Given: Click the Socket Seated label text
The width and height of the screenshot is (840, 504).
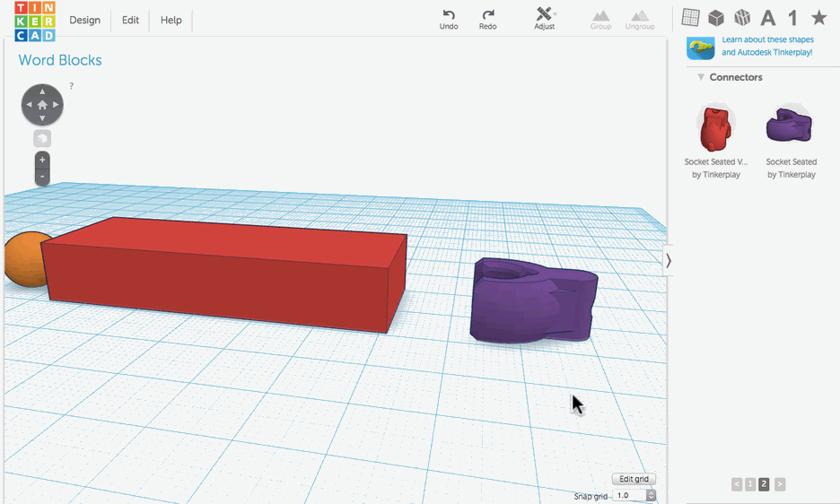Looking at the screenshot, I should [x=792, y=161].
